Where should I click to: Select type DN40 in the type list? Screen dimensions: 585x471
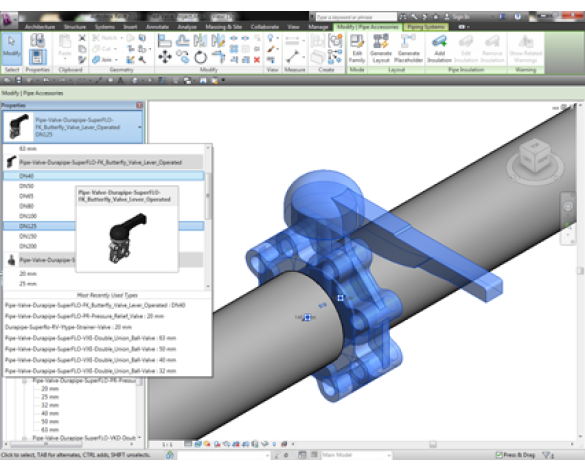[103, 176]
